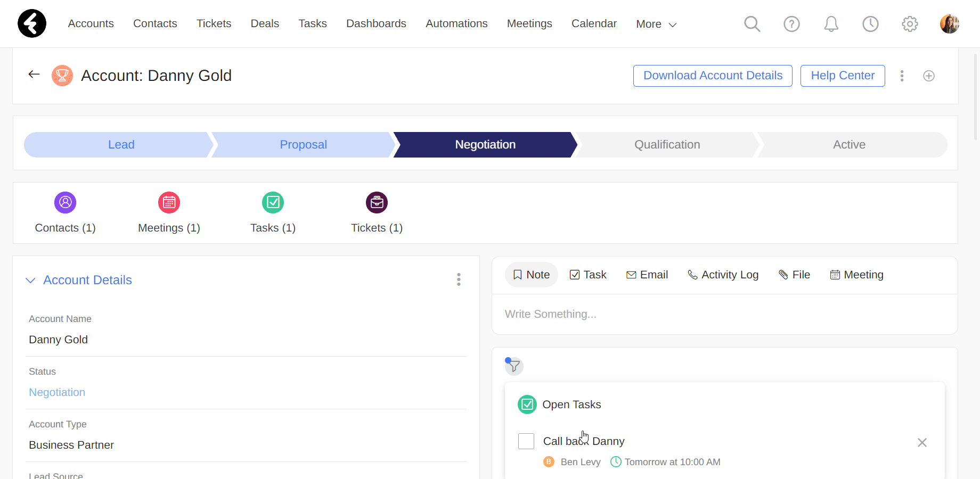Collapse the Account Details section
Screen dimensions: 980x479
point(31,280)
